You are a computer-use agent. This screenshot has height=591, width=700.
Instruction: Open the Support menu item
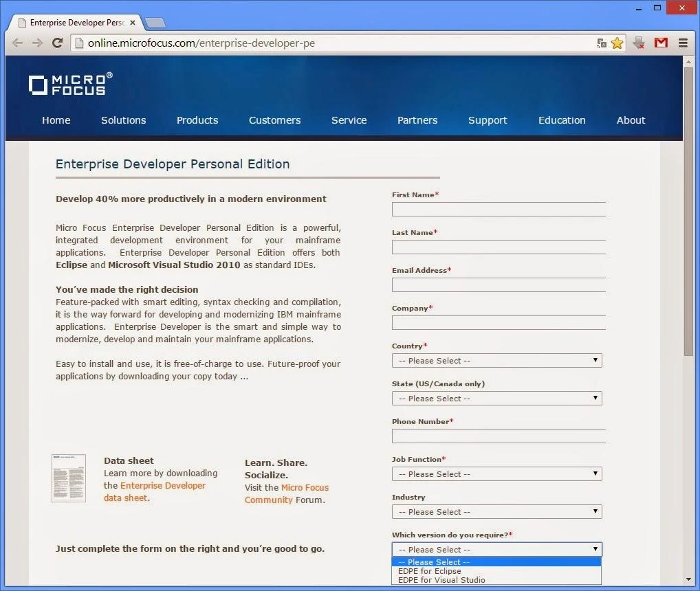pyautogui.click(x=488, y=120)
